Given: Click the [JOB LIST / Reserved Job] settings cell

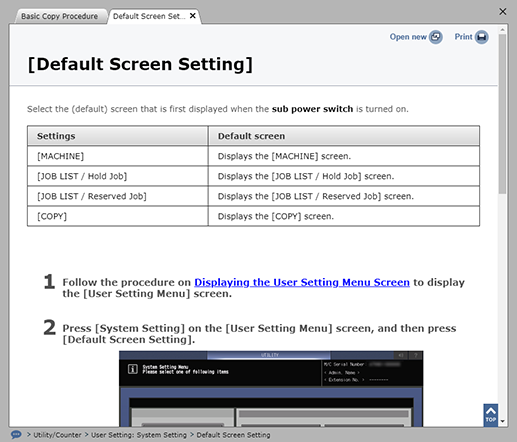Looking at the screenshot, I should [118, 196].
